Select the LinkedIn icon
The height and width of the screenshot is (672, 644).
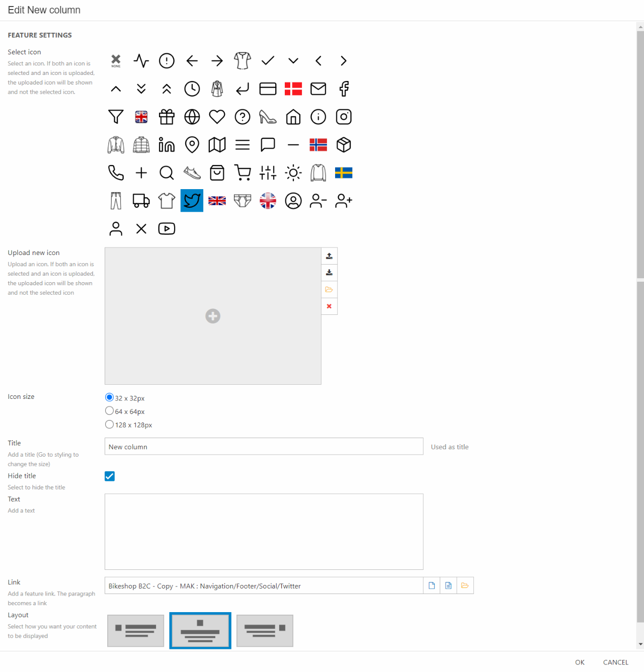coord(167,145)
